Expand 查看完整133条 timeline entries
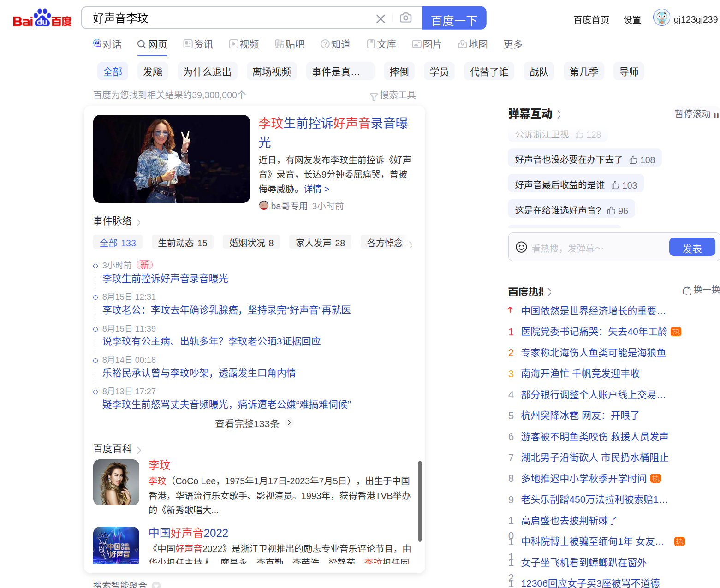The width and height of the screenshot is (720, 588). click(254, 423)
